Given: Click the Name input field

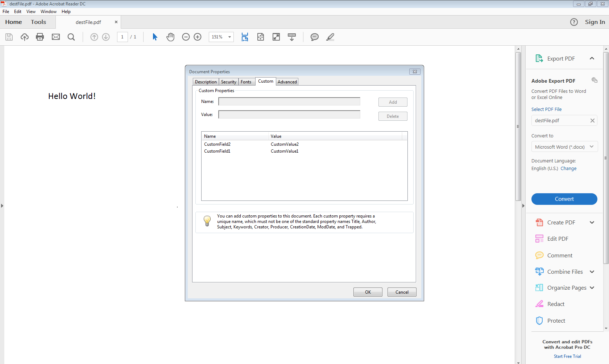Looking at the screenshot, I should (x=289, y=101).
